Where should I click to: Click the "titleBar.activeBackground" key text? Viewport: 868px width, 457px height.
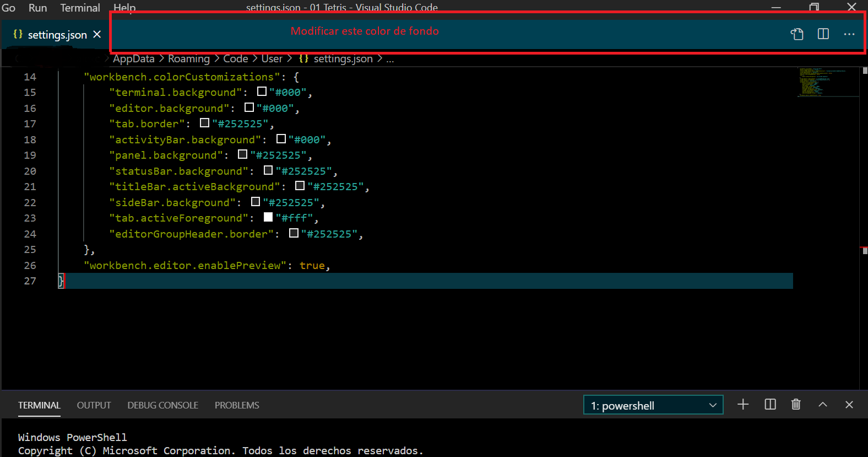194,187
